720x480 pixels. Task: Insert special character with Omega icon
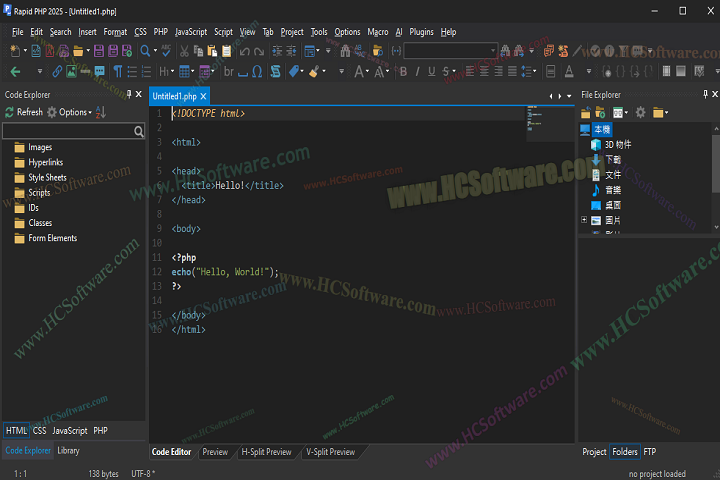click(257, 71)
